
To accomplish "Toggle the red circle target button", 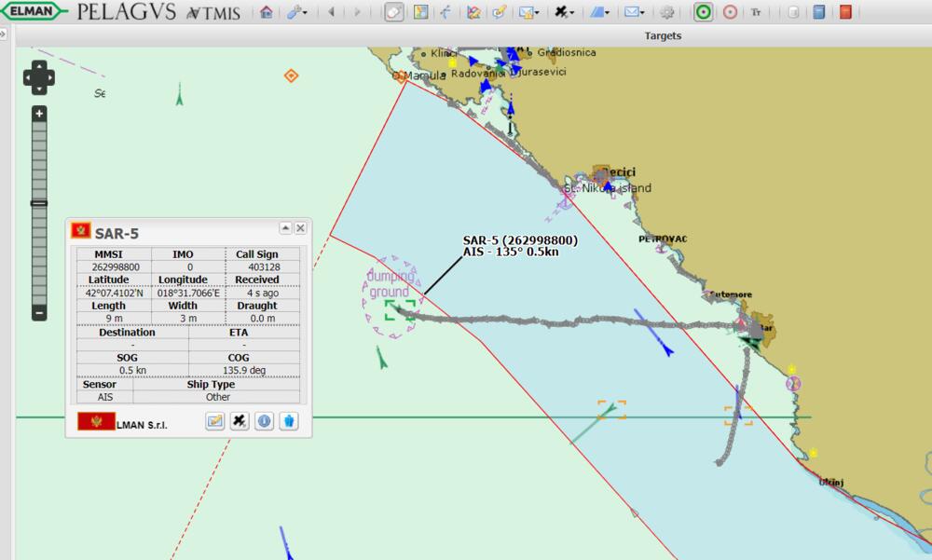I will pos(730,12).
